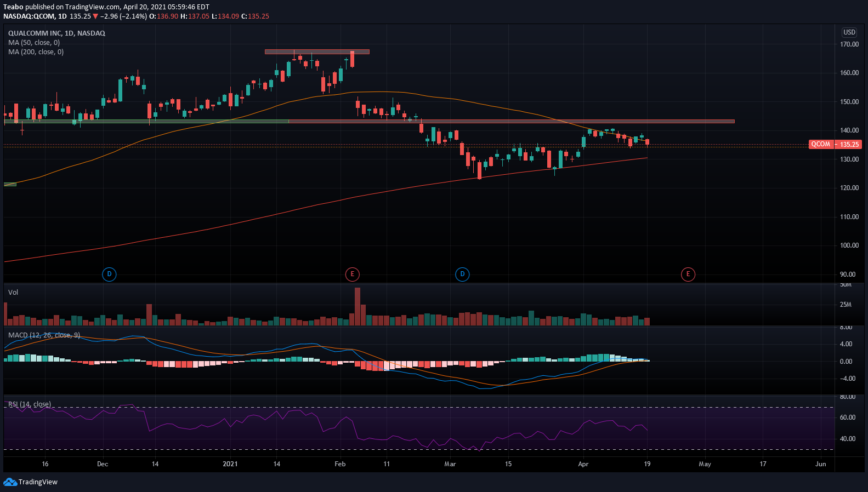868x492 pixels.
Task: Select the green support zone rectangle
Action: click(146, 121)
